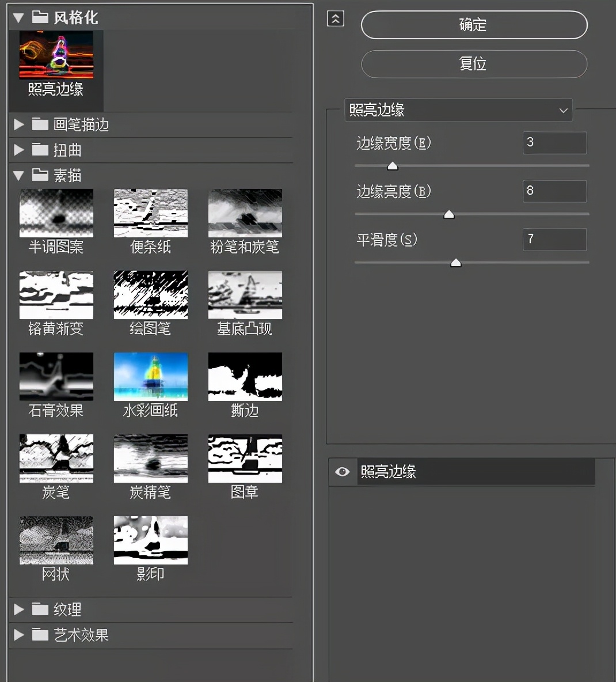Viewport: 616px width, 682px height.
Task: Select the 撕边 filter effect
Action: pos(245,376)
